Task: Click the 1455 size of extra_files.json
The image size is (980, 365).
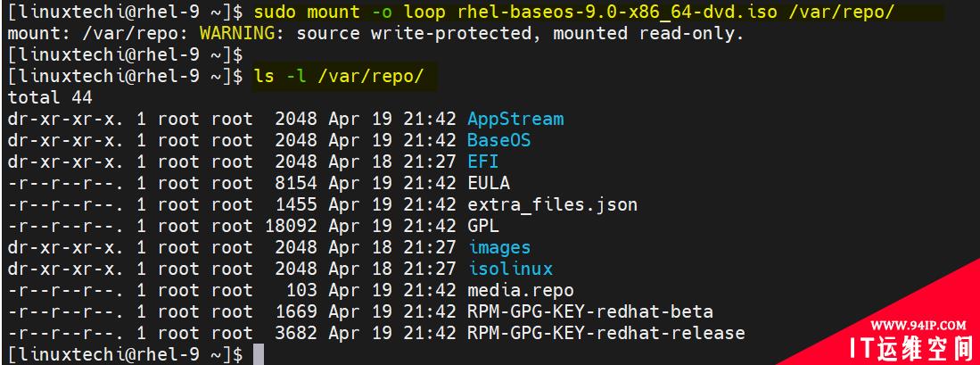Action: click(x=296, y=205)
